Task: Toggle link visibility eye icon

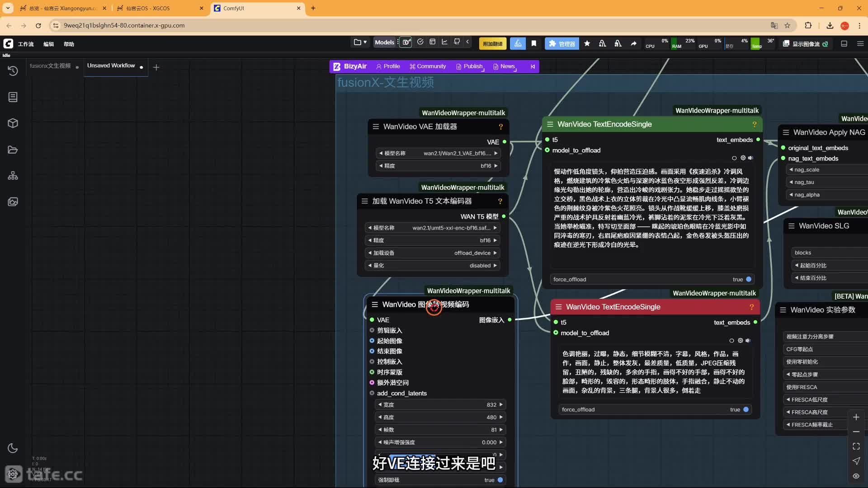Action: [856, 476]
